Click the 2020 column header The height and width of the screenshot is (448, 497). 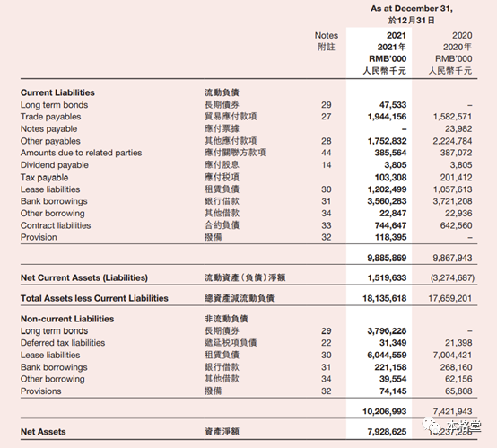click(x=462, y=36)
